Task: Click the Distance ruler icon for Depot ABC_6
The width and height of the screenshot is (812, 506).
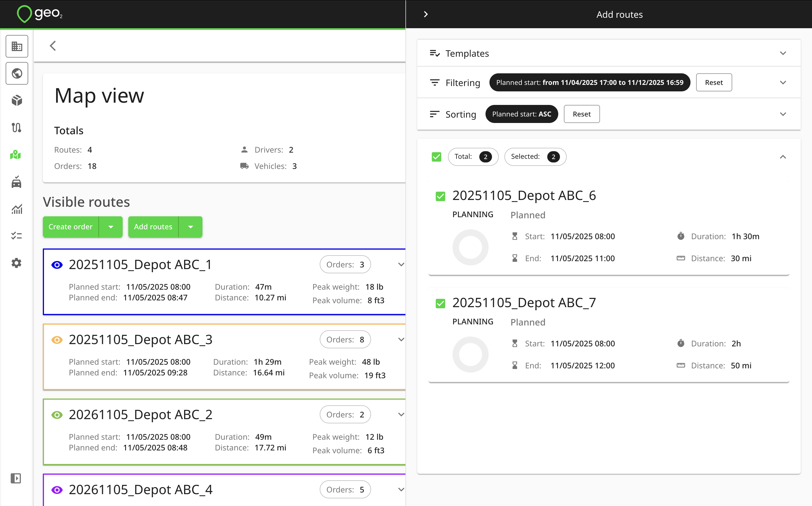Action: [681, 258]
